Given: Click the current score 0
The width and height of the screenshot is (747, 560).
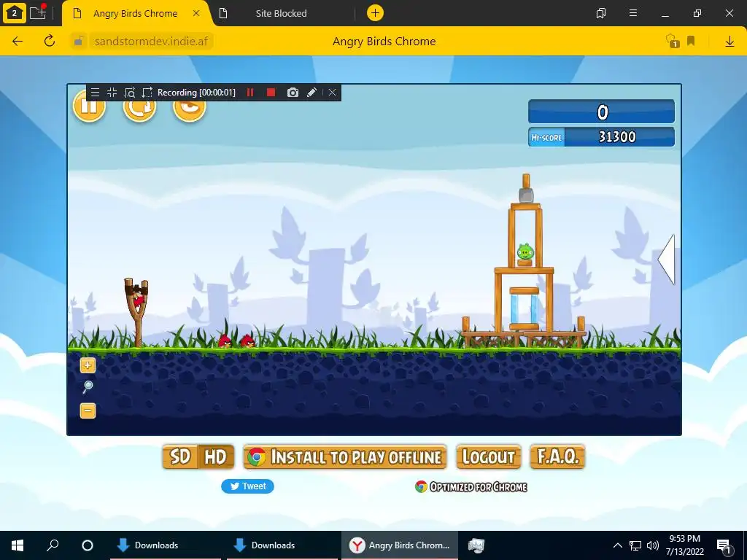Looking at the screenshot, I should click(603, 112).
